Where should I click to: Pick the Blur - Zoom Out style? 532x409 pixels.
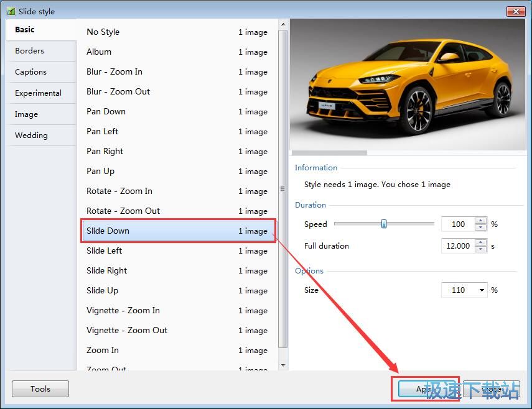click(179, 91)
